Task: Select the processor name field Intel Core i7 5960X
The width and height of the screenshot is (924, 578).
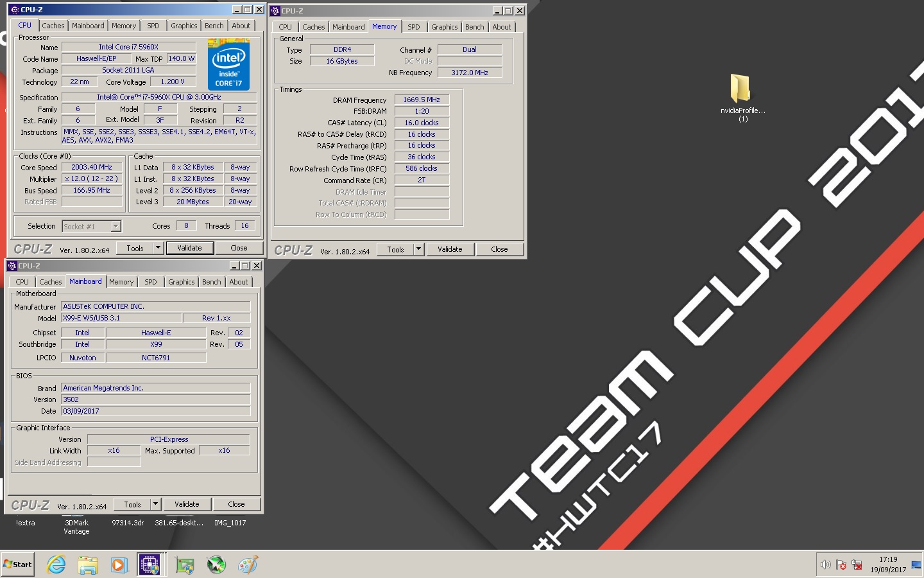Action: point(128,47)
